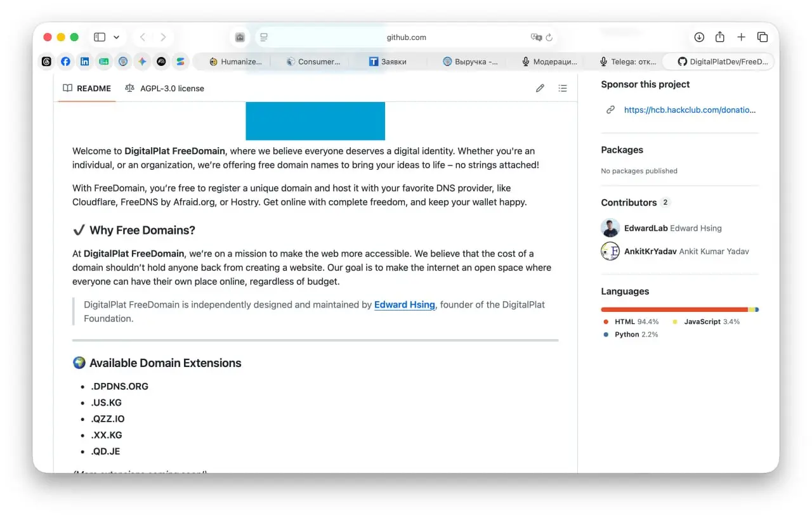Open the AGPL-3.0 license tab

coord(165,89)
